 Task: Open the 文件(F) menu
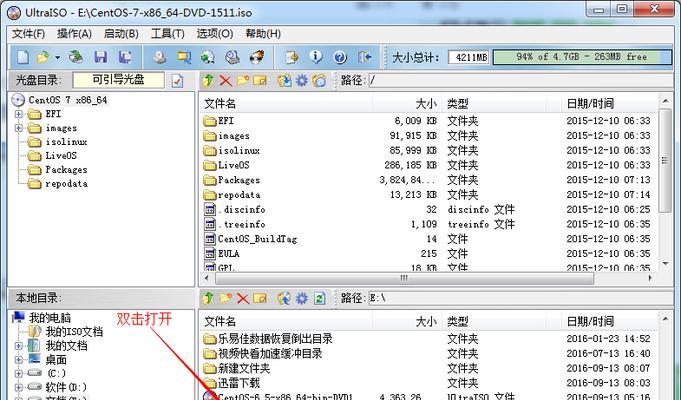tap(28, 33)
